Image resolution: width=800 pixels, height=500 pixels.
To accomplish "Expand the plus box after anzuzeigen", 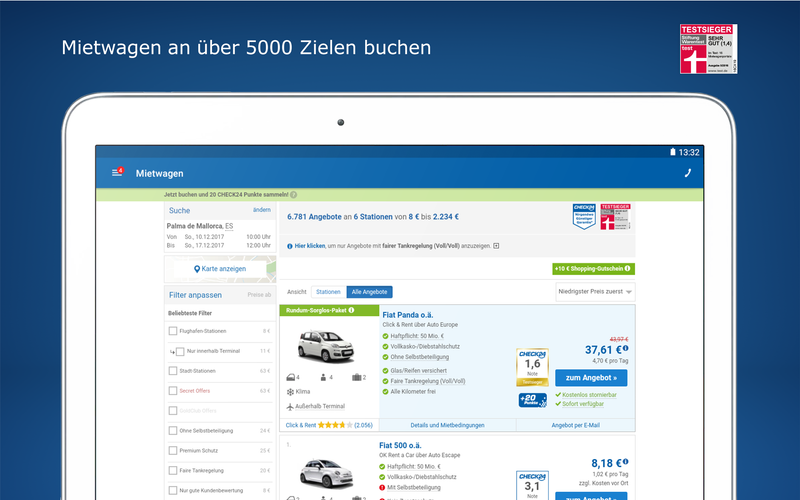I will [496, 245].
